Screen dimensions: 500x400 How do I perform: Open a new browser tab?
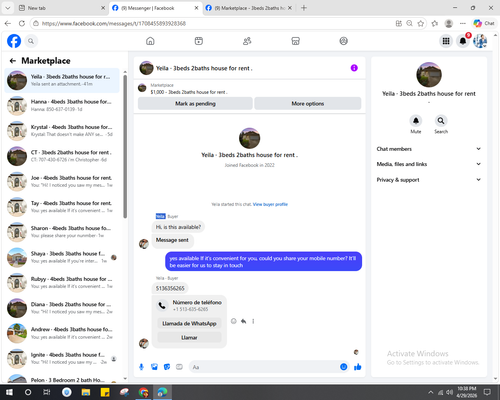(304, 8)
